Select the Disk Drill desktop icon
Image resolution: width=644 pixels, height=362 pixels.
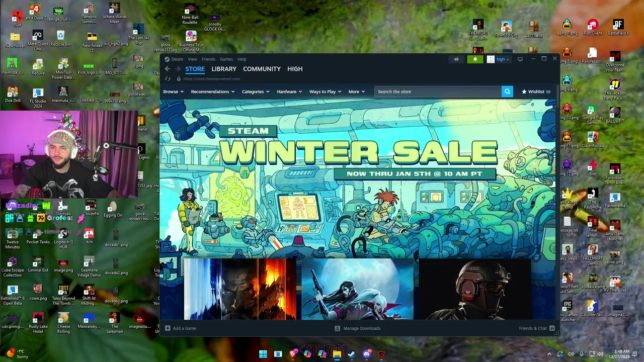pyautogui.click(x=13, y=95)
